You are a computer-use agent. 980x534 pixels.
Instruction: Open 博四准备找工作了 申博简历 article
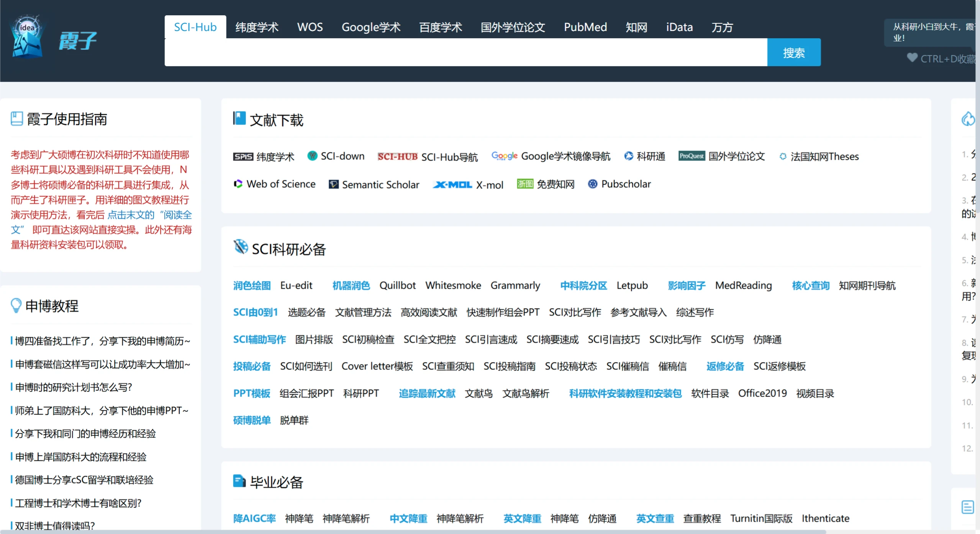[x=102, y=341]
